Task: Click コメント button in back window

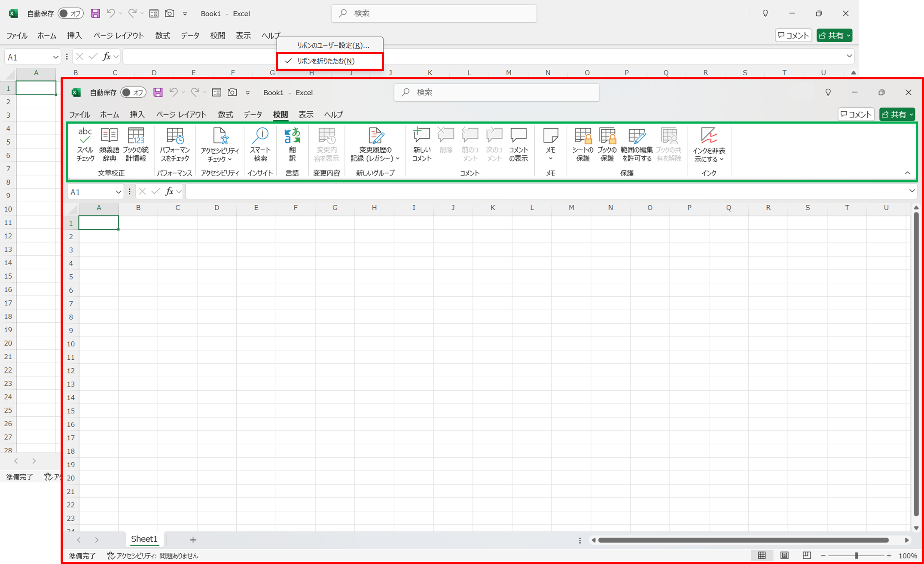Action: click(x=793, y=36)
